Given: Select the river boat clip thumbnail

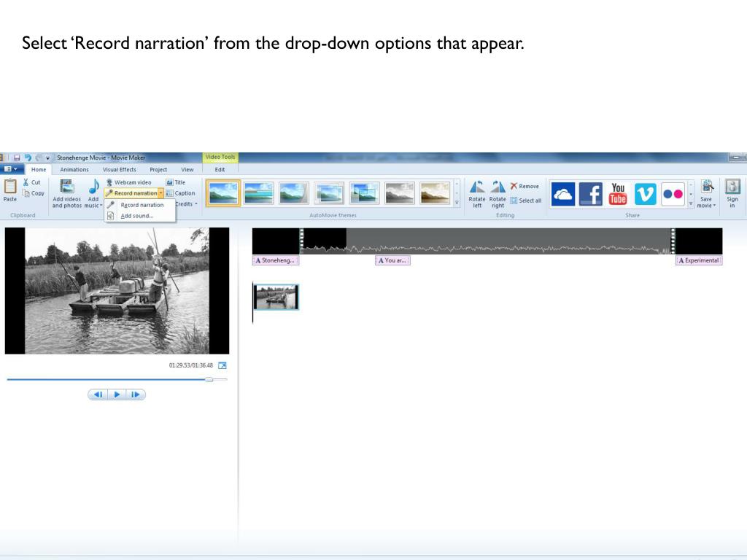Looking at the screenshot, I should [276, 297].
